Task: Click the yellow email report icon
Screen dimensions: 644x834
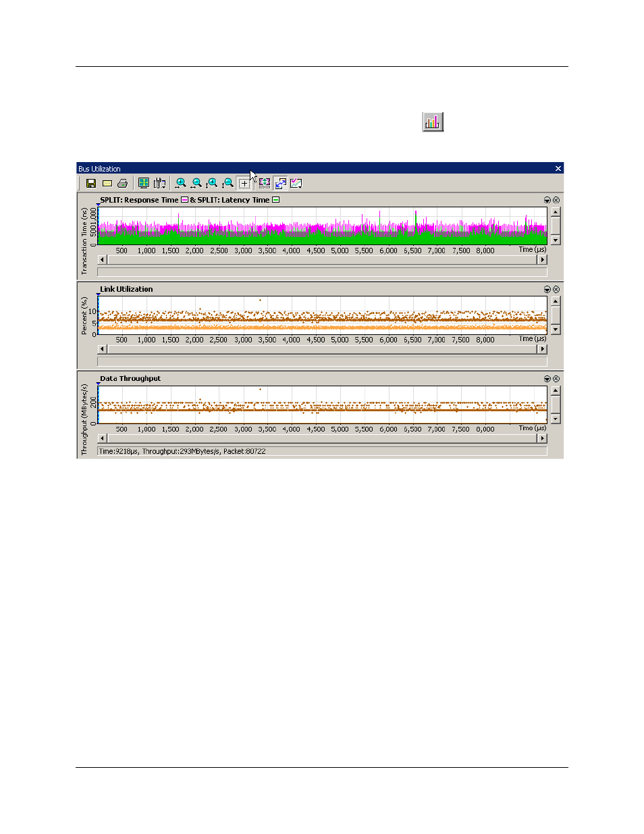Action: pyautogui.click(x=107, y=183)
